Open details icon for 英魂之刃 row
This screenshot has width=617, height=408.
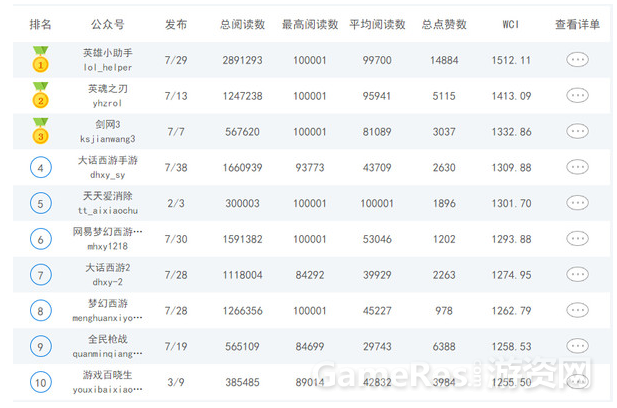coord(577,96)
